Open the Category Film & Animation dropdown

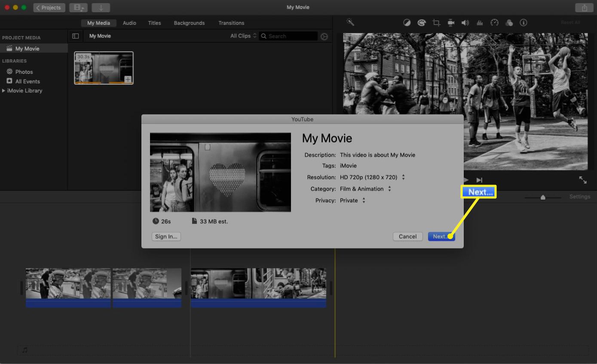365,189
